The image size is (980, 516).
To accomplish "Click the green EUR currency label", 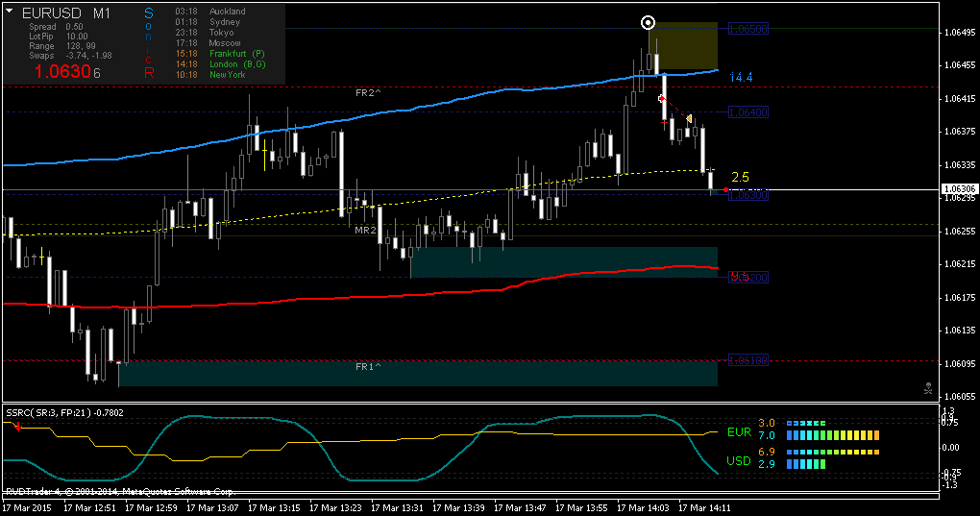I will click(x=740, y=432).
